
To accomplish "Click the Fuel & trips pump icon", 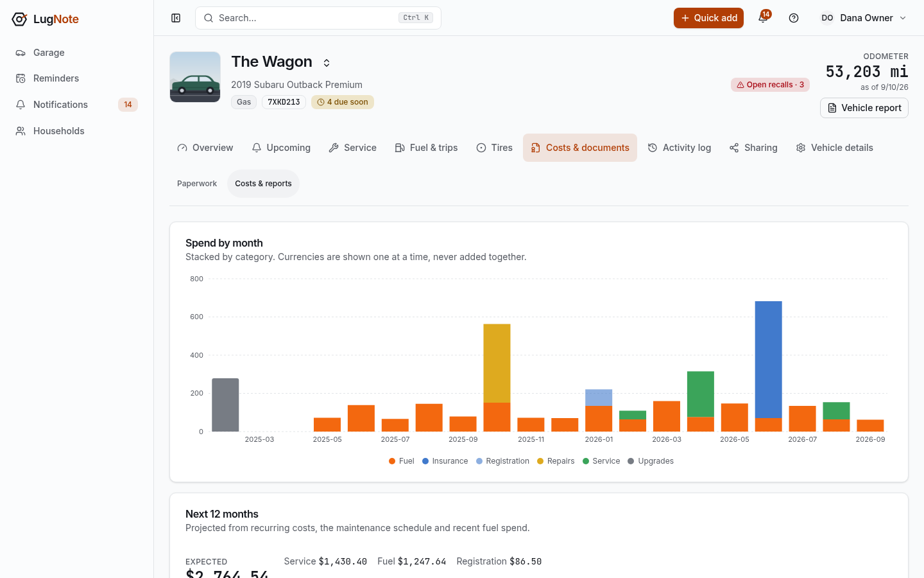I will pos(400,148).
